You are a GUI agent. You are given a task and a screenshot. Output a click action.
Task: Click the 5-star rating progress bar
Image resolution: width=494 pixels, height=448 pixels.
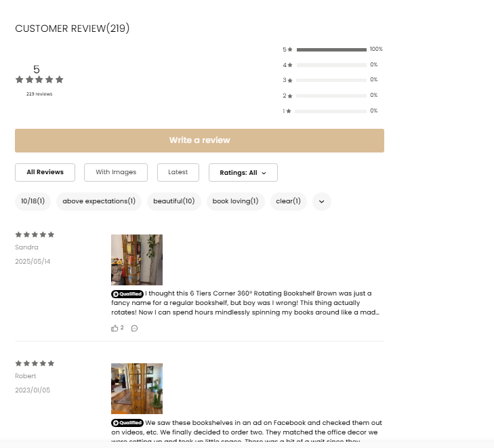[x=331, y=49]
